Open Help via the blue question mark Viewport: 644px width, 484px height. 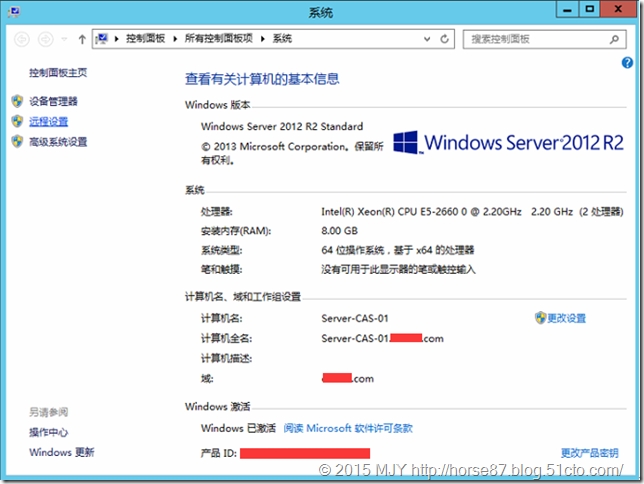click(x=628, y=62)
